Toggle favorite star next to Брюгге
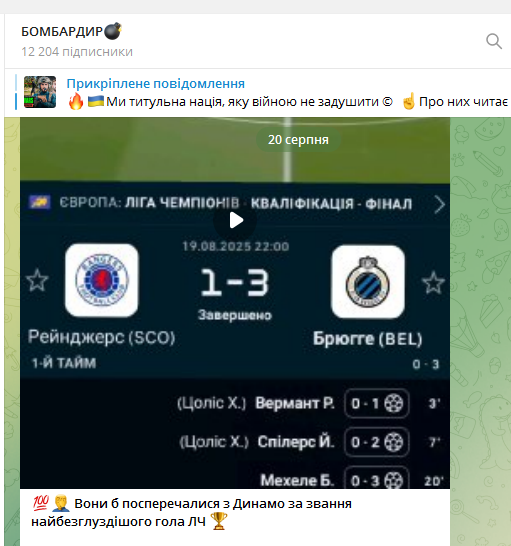 pos(433,282)
